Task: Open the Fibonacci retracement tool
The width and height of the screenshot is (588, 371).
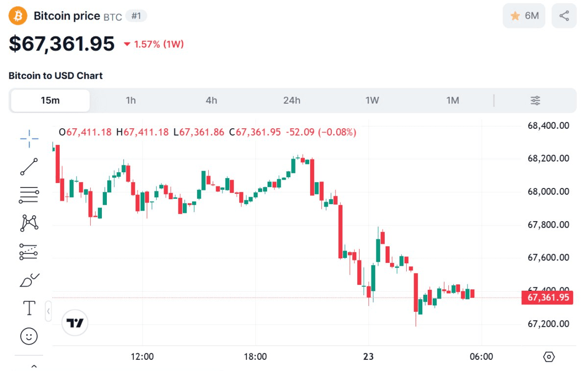Action: 29,195
